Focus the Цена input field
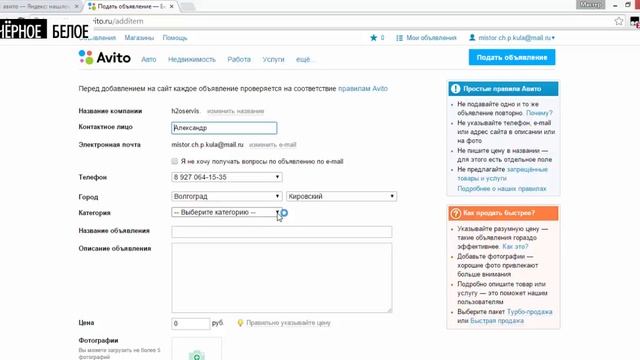The width and height of the screenshot is (640, 360). (x=191, y=323)
